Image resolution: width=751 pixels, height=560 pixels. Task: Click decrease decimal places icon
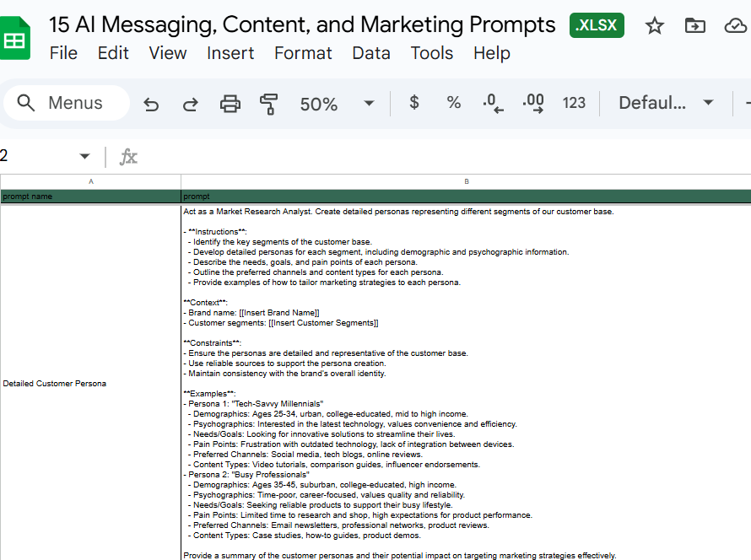tap(493, 102)
